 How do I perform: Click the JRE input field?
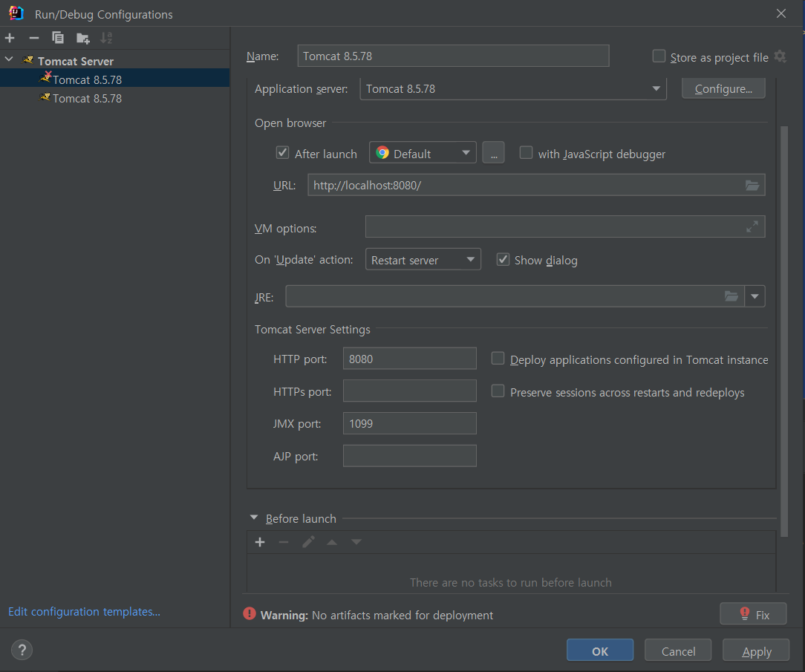(x=515, y=296)
